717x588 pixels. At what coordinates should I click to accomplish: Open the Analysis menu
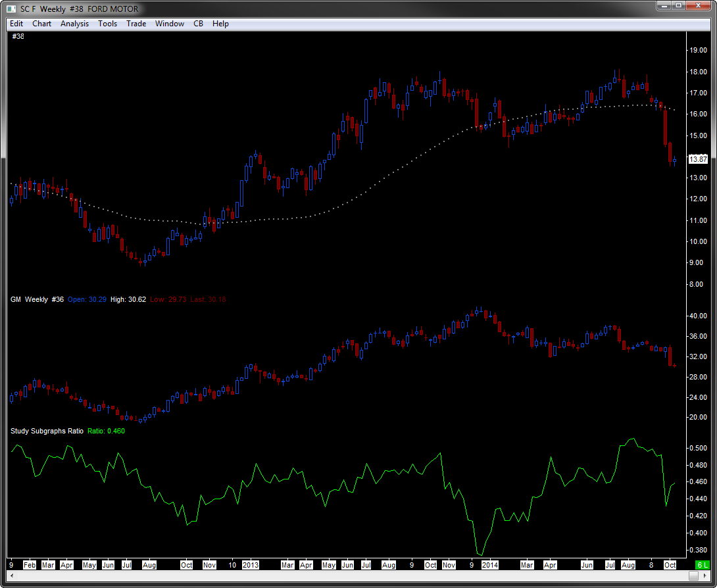pyautogui.click(x=74, y=24)
